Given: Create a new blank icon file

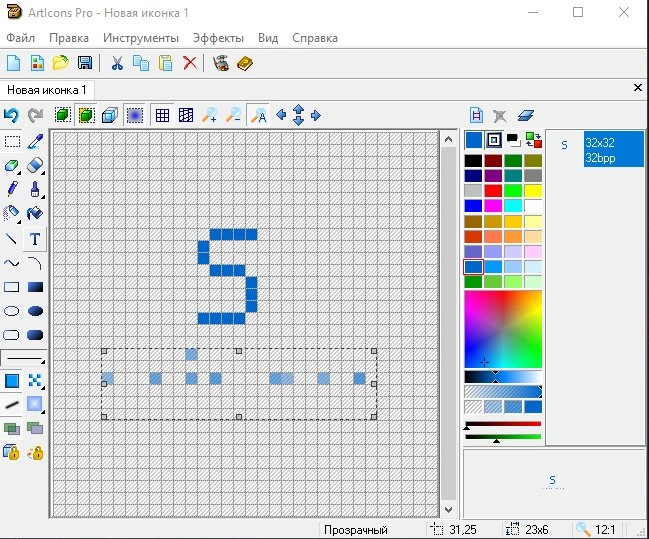Looking at the screenshot, I should 14,63.
